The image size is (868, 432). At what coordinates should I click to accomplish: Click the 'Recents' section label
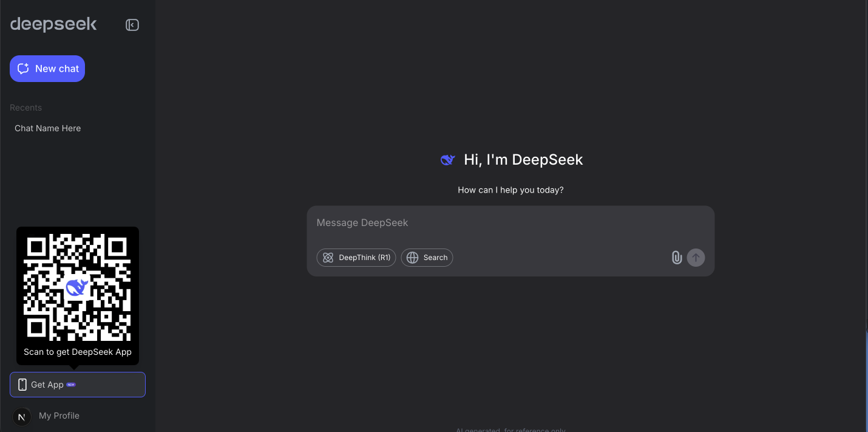(x=26, y=108)
